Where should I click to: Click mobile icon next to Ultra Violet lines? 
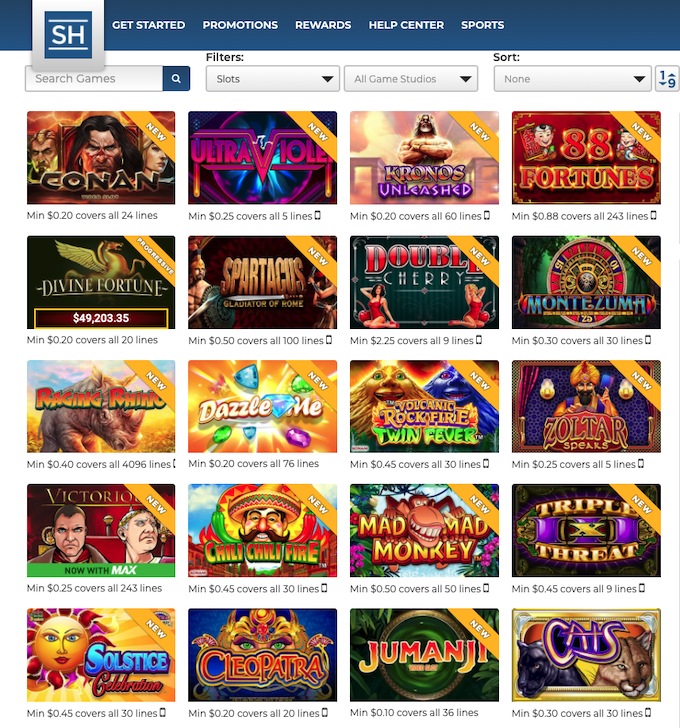[317, 215]
